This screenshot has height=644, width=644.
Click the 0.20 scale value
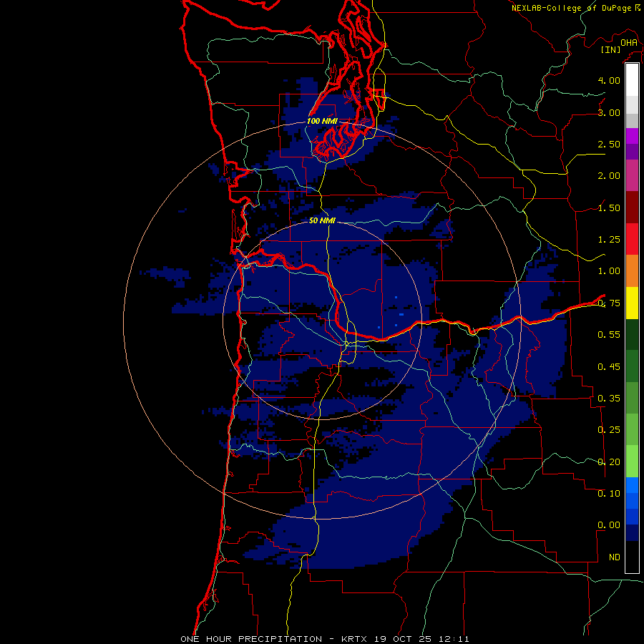(609, 462)
